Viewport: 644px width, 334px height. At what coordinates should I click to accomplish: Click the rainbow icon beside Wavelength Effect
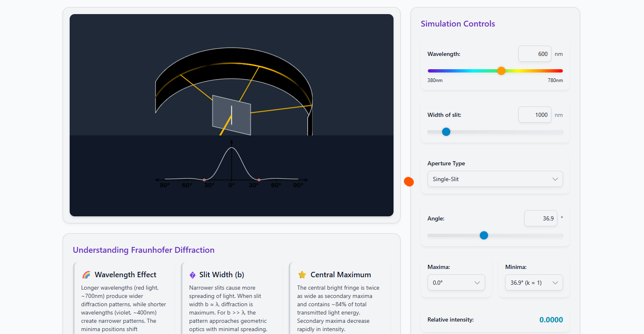pyautogui.click(x=86, y=275)
